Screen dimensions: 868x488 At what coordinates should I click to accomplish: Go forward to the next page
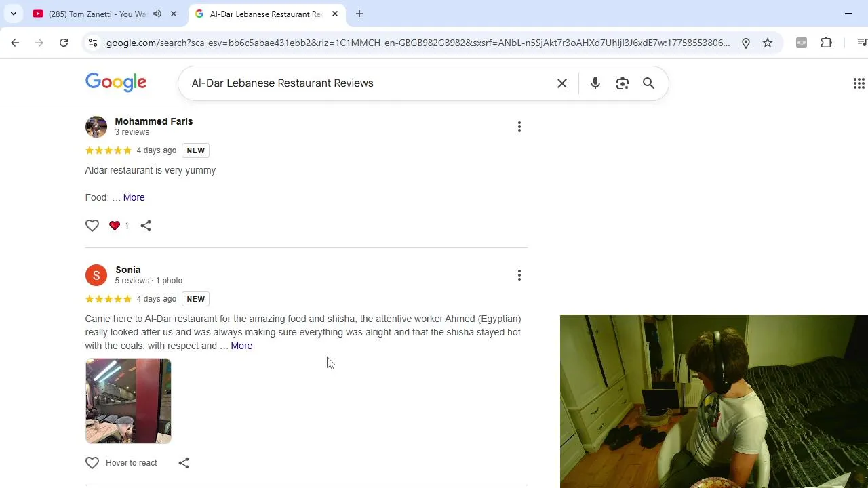click(x=39, y=43)
